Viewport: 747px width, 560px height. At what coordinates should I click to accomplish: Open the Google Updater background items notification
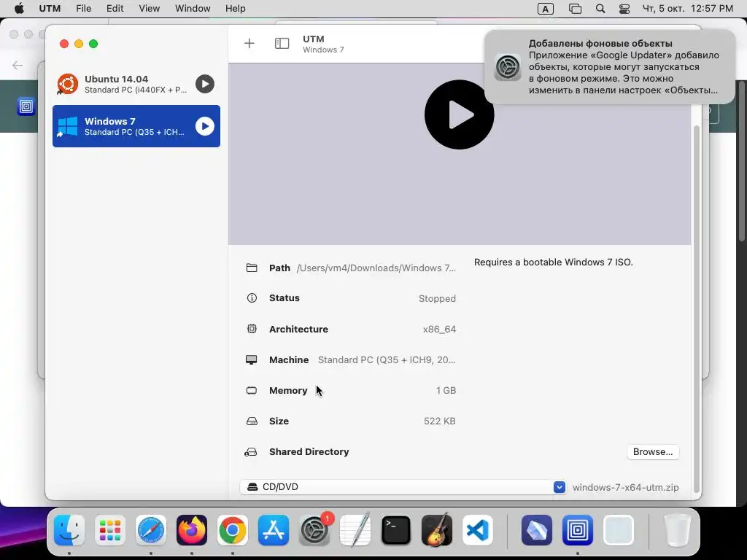pyautogui.click(x=610, y=66)
